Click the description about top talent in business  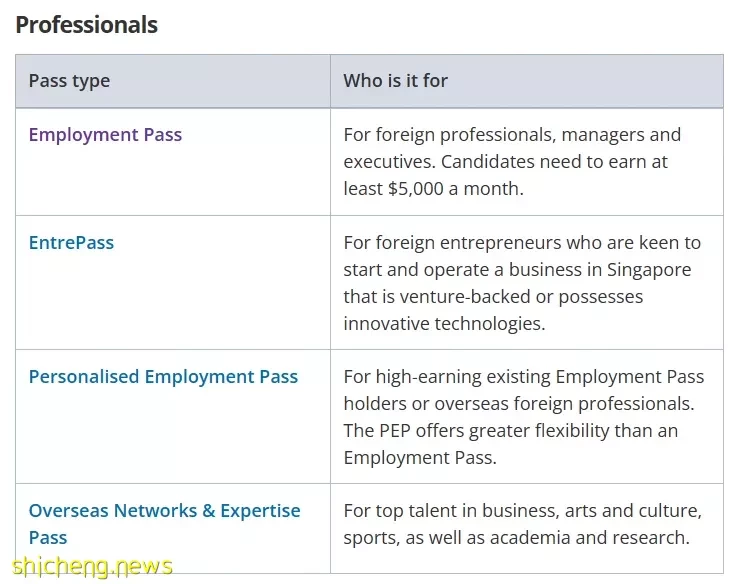pos(522,524)
